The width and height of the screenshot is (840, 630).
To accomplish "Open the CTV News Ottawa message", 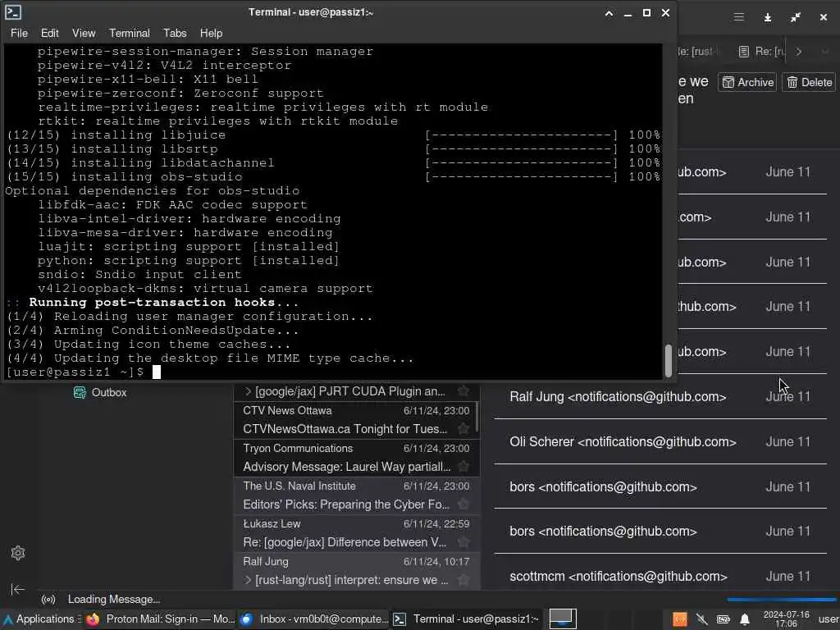I will point(356,420).
